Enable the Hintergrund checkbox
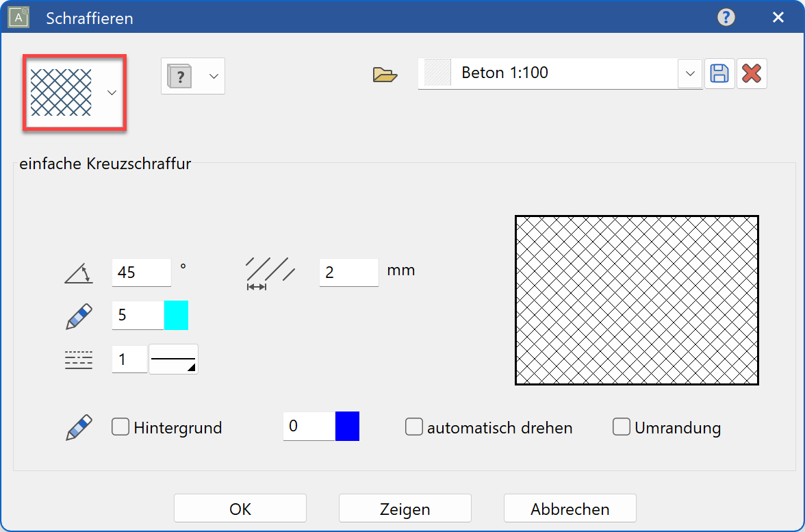 (x=120, y=427)
